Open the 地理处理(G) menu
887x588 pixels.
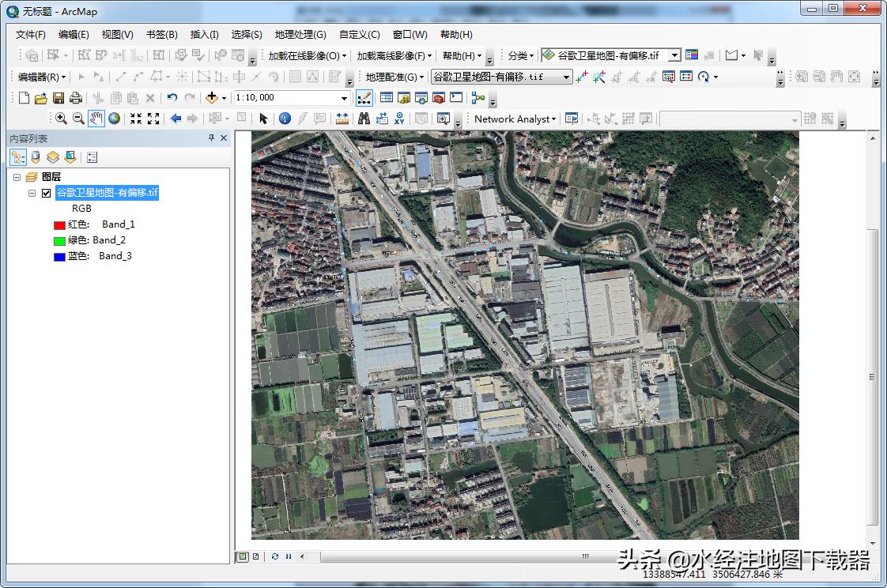[x=300, y=35]
